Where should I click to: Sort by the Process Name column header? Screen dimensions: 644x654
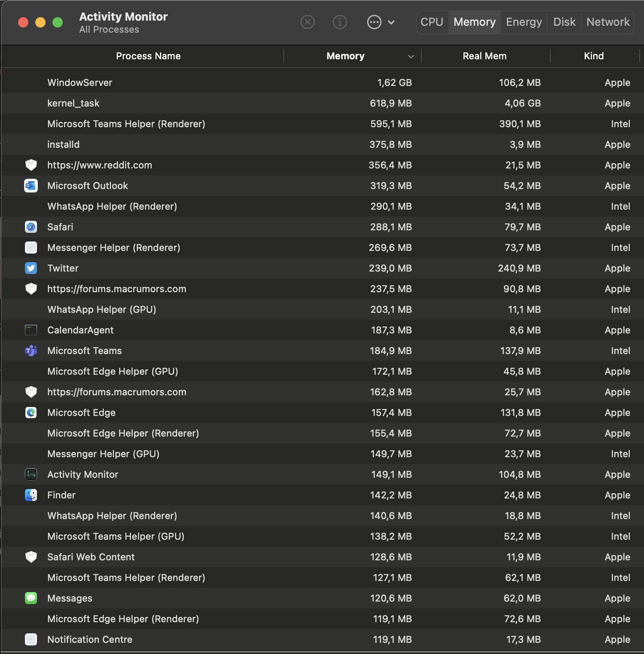[x=148, y=56]
